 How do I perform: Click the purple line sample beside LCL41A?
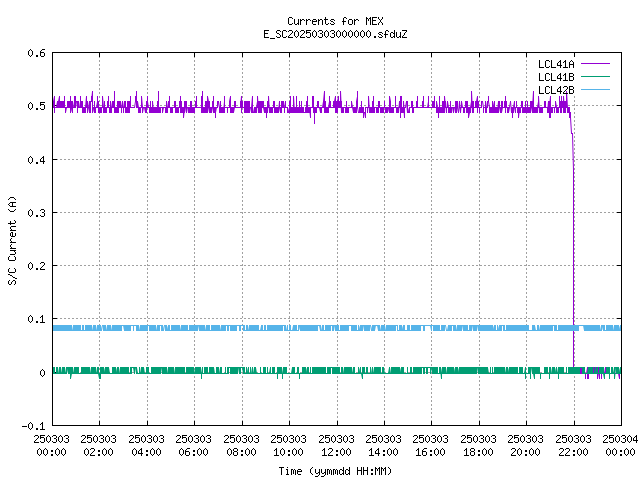click(x=595, y=64)
